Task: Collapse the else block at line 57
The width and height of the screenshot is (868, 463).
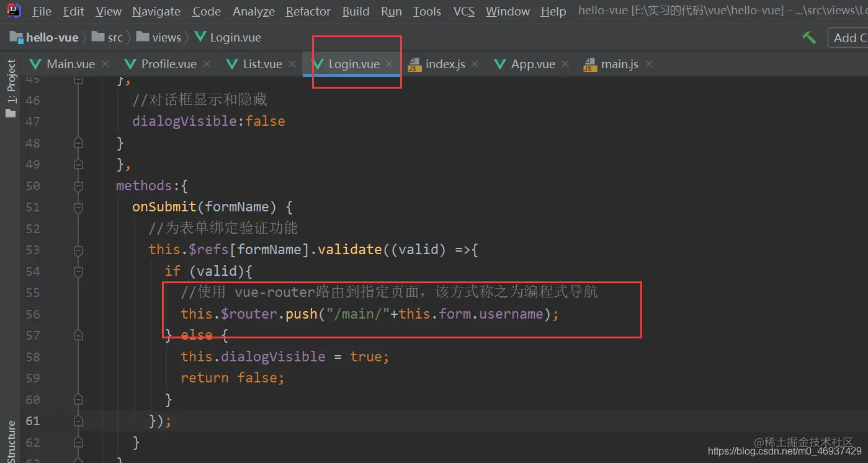Action: click(x=78, y=335)
